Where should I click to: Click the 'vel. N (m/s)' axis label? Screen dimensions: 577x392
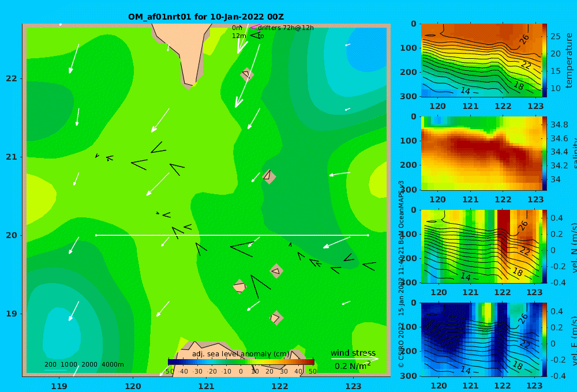tap(574, 247)
